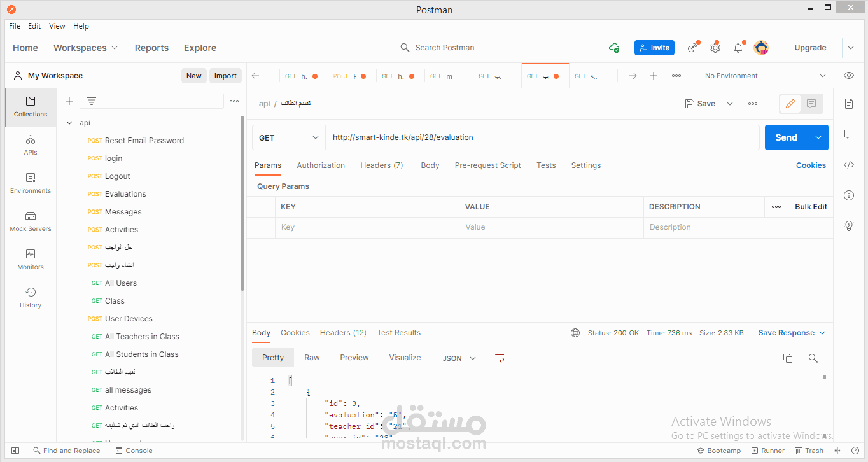Search within the response body
Image resolution: width=868 pixels, height=462 pixels.
pyautogui.click(x=813, y=358)
